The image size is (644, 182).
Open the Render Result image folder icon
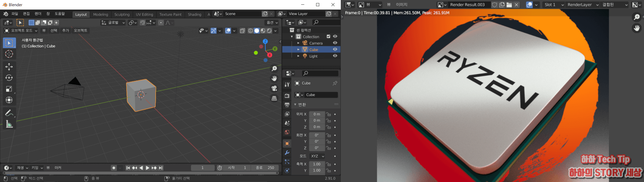(x=509, y=5)
